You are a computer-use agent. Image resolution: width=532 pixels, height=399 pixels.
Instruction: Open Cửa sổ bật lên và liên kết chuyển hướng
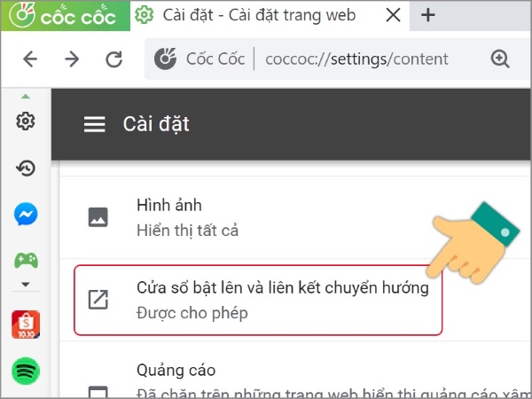pyautogui.click(x=258, y=300)
